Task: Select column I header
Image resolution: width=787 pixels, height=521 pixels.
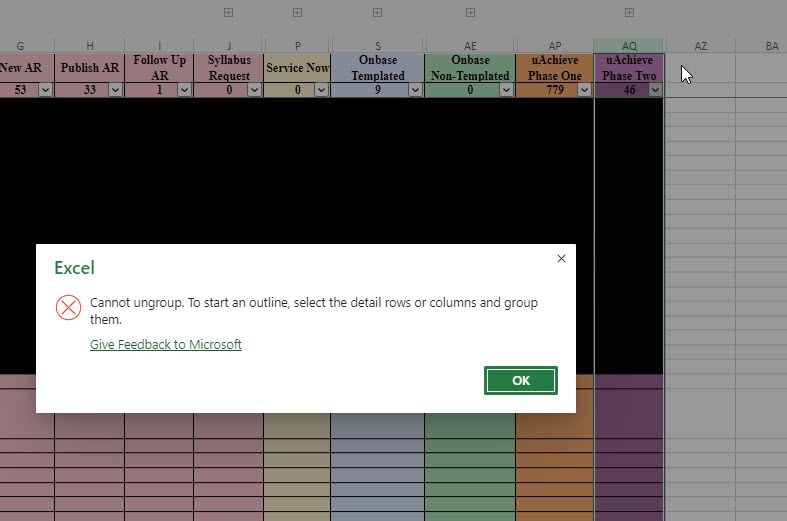Action: coord(159,46)
